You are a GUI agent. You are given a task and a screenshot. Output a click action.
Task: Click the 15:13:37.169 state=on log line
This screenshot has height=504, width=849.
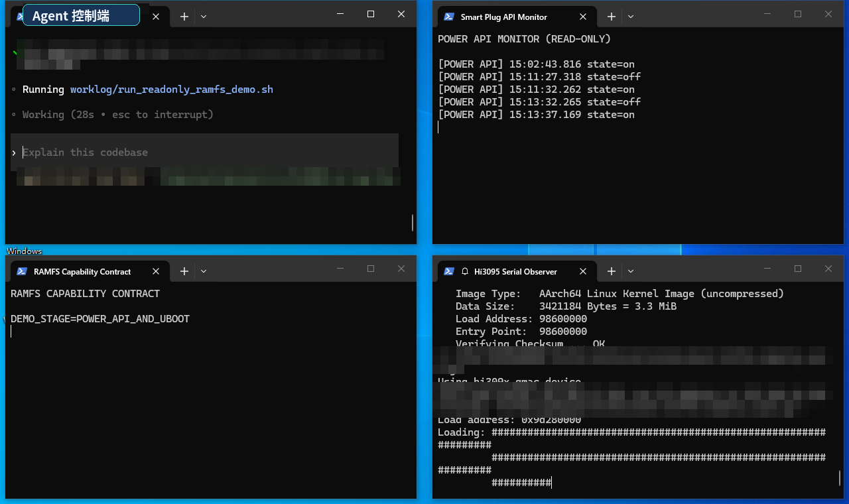click(x=536, y=115)
